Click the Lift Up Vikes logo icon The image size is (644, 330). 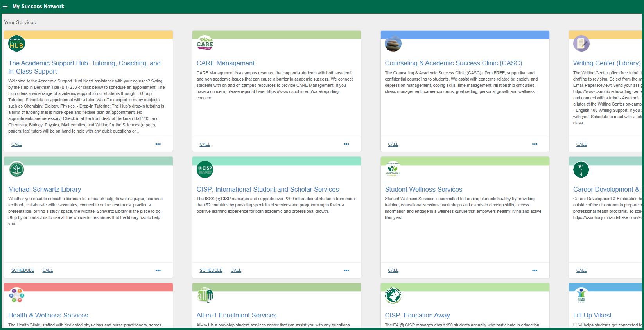pyautogui.click(x=581, y=296)
